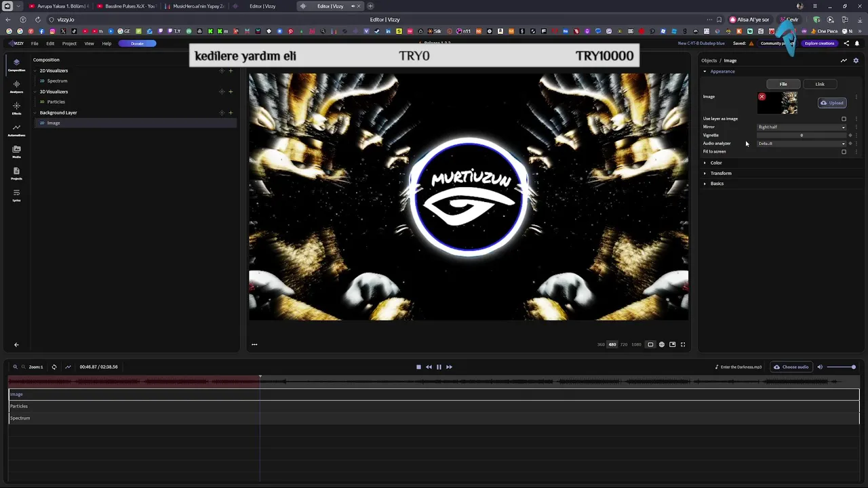Click the share icon in top bar
Viewport: 868px width, 488px height.
coord(846,43)
